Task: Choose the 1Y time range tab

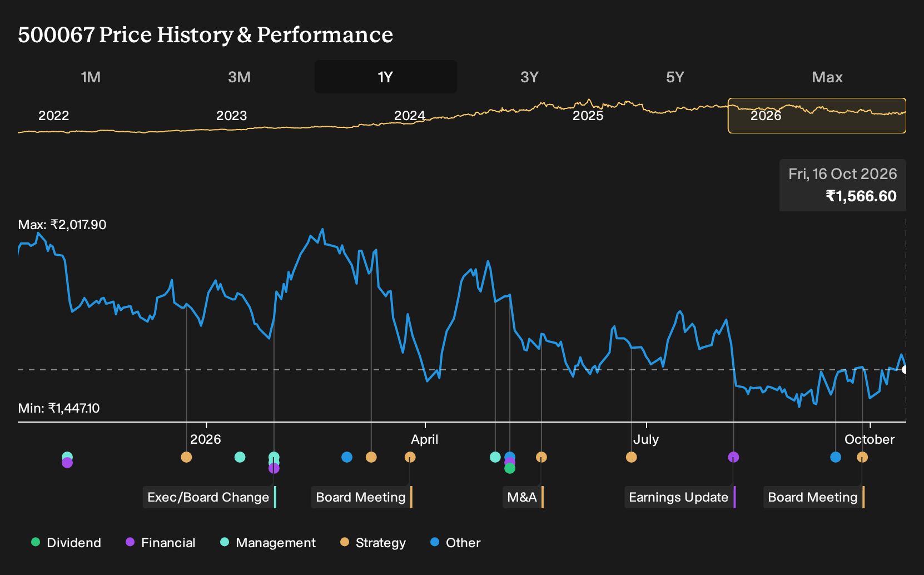Action: [x=385, y=77]
